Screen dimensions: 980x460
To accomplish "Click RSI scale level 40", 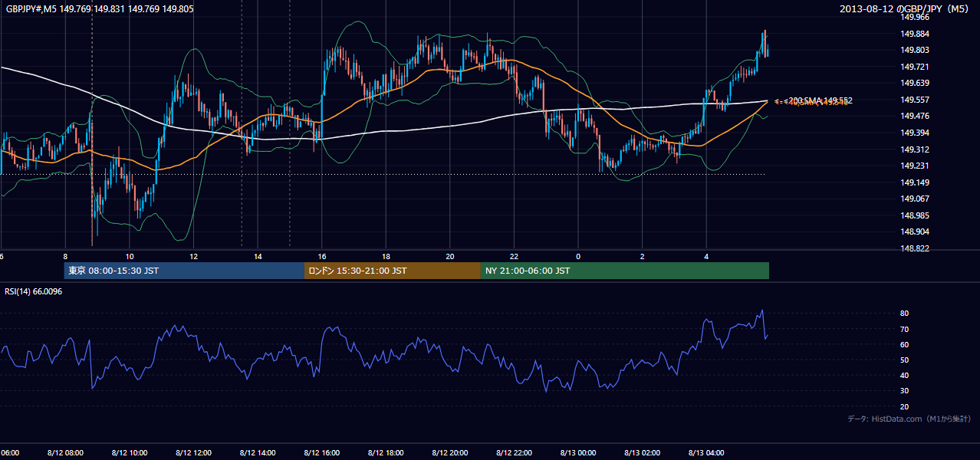I will click(904, 375).
